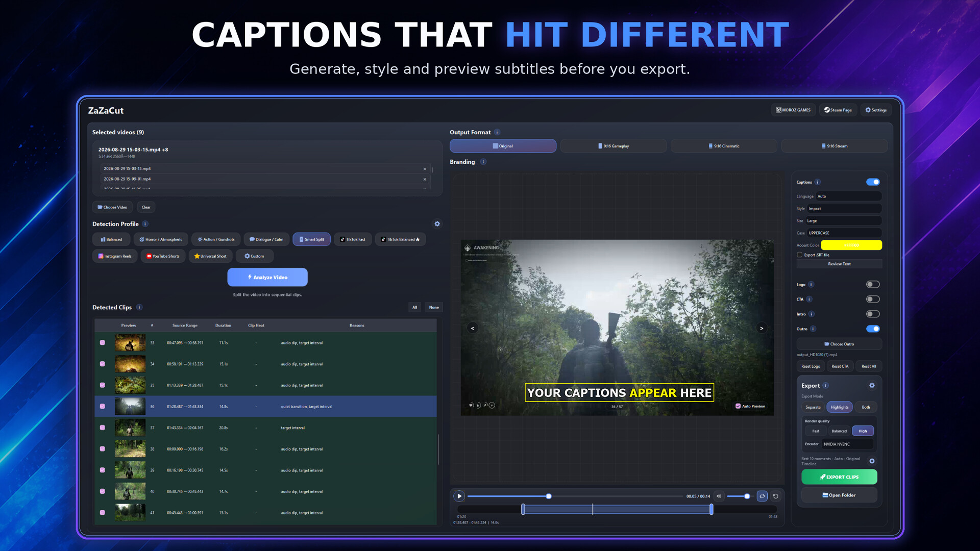The image size is (980, 551).
Task: Click the CTA info icon
Action: pyautogui.click(x=809, y=299)
